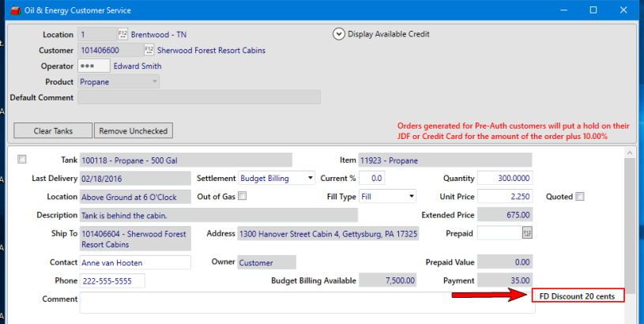Click the Phone number field
Screen dimensions: 644x324
coord(111,281)
